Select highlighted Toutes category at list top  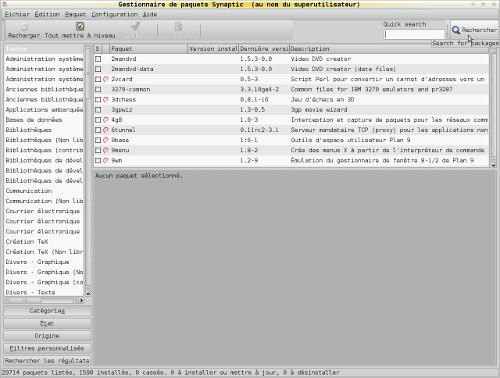pos(44,49)
